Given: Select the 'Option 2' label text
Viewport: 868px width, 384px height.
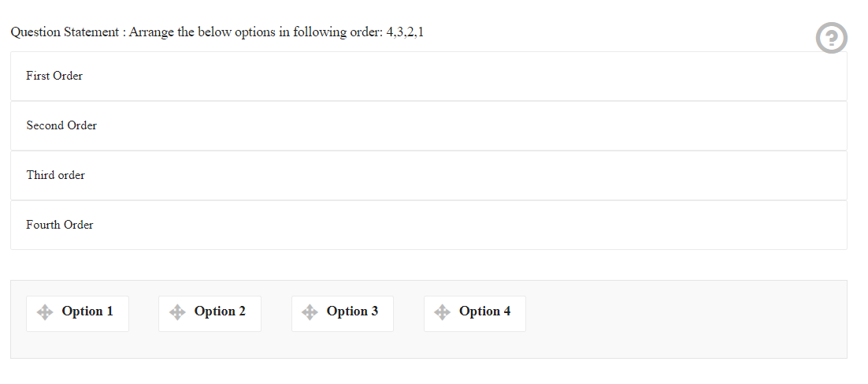Looking at the screenshot, I should pos(220,311).
